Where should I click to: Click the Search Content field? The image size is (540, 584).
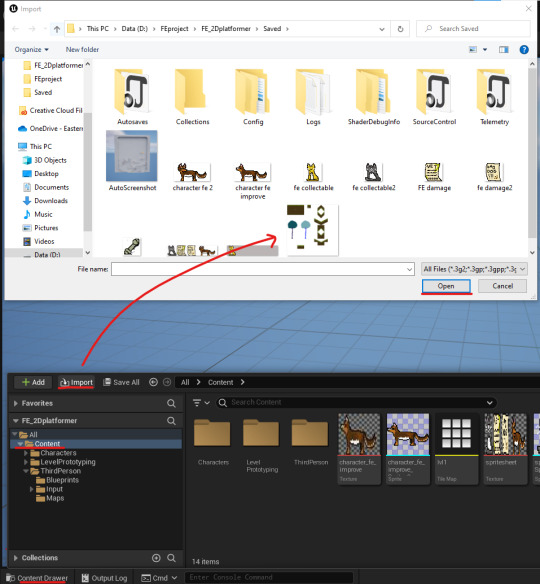pos(356,403)
